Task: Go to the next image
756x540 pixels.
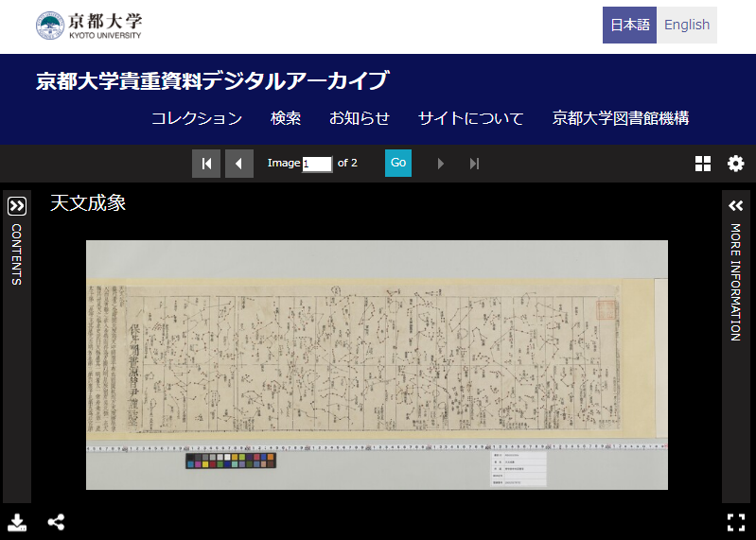Action: (x=440, y=164)
